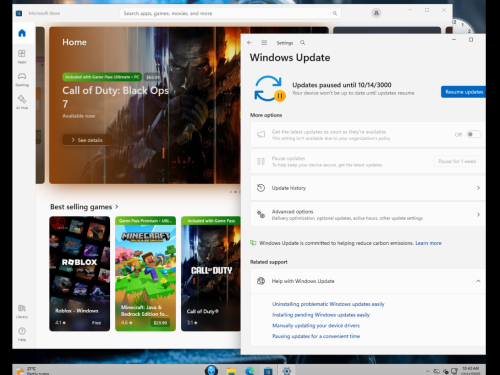Viewport: 500px width, 375px height.
Task: Open Microsoft Edge from the taskbar
Action: 250,371
